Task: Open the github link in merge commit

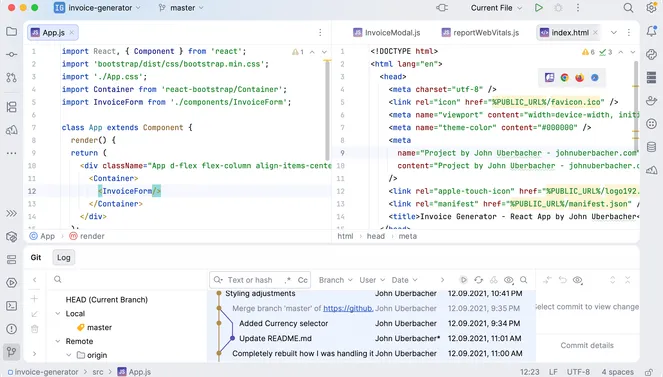Action: point(348,309)
